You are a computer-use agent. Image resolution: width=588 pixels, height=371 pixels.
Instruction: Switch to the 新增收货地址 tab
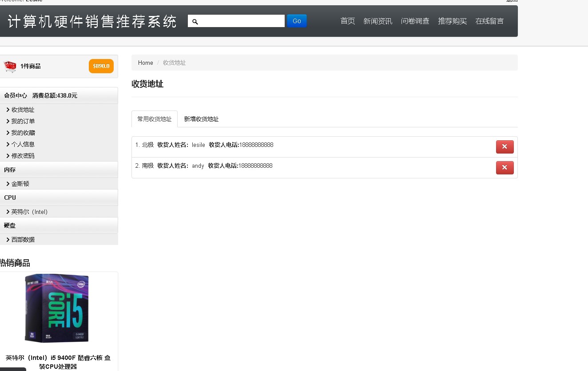201,119
